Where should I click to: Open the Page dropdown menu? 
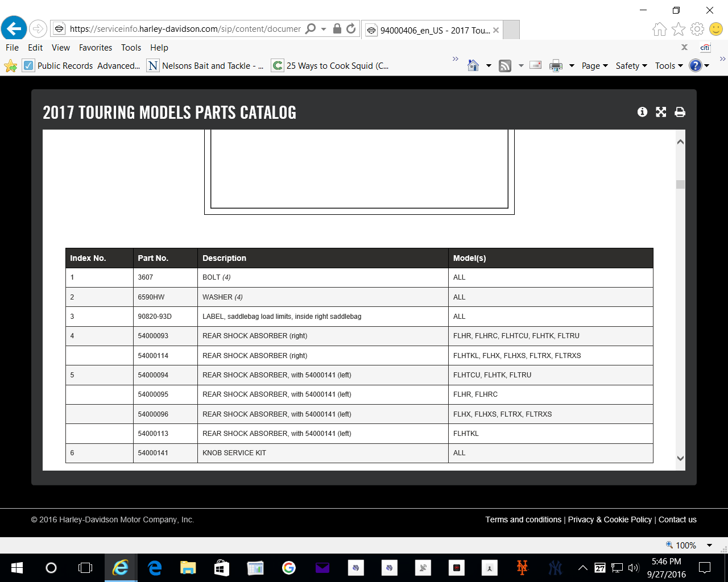tap(594, 66)
